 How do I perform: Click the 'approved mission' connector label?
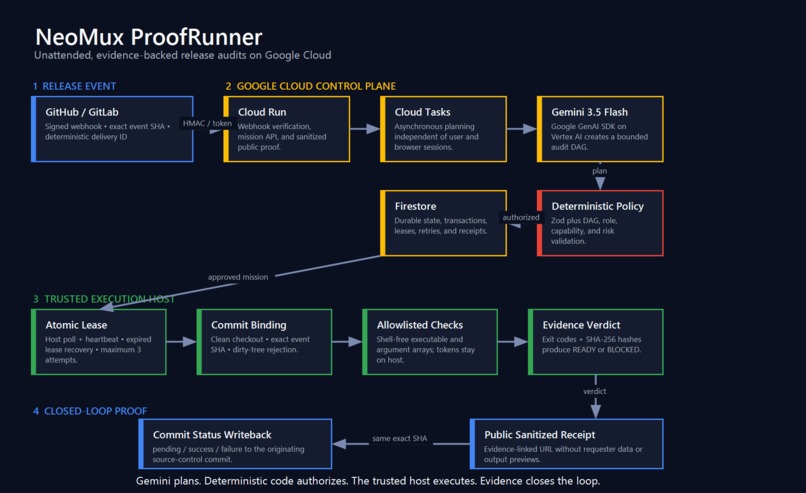(x=238, y=277)
